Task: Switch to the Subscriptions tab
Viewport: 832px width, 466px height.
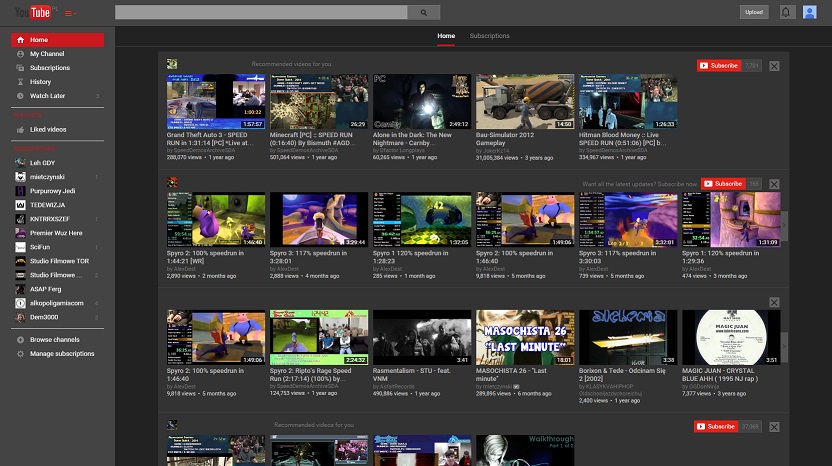Action: coord(489,36)
